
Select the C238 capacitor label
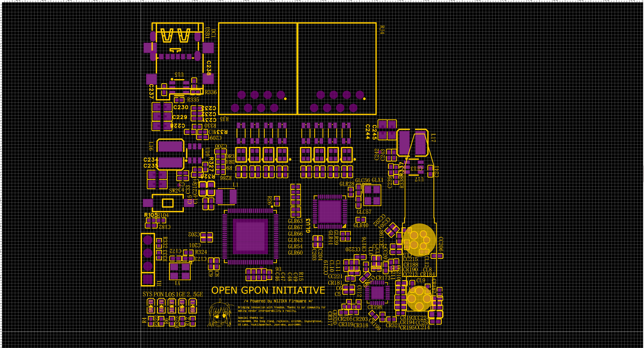[209, 68]
